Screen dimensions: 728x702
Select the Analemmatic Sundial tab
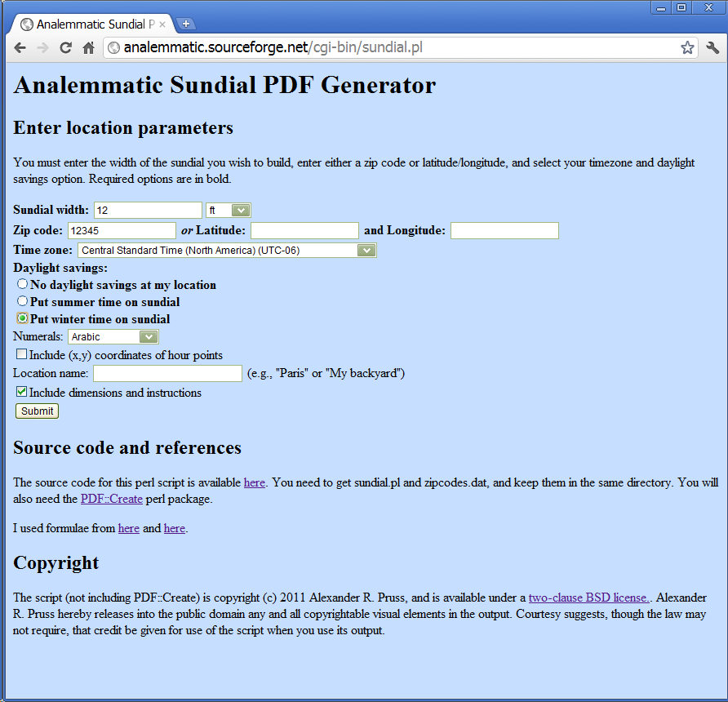[x=91, y=24]
